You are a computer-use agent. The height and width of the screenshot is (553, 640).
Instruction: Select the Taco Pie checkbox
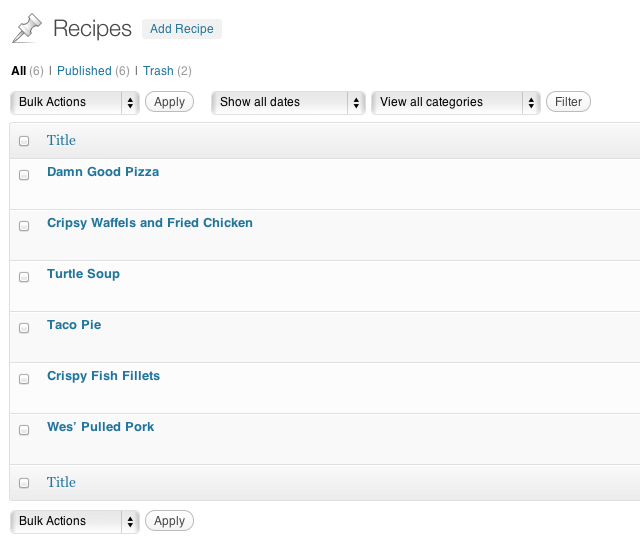[x=24, y=328]
